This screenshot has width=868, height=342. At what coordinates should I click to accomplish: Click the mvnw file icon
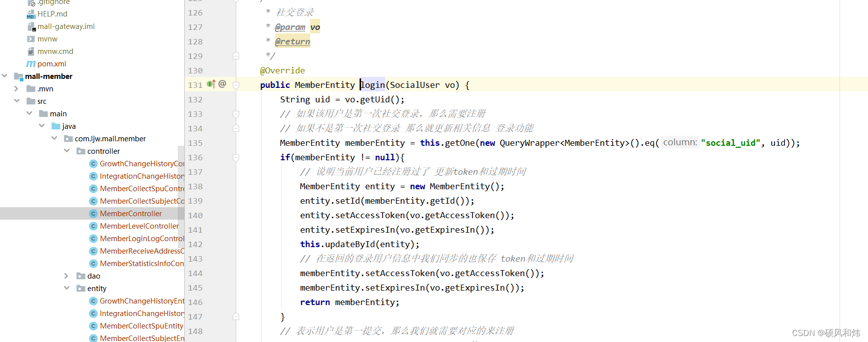click(31, 39)
